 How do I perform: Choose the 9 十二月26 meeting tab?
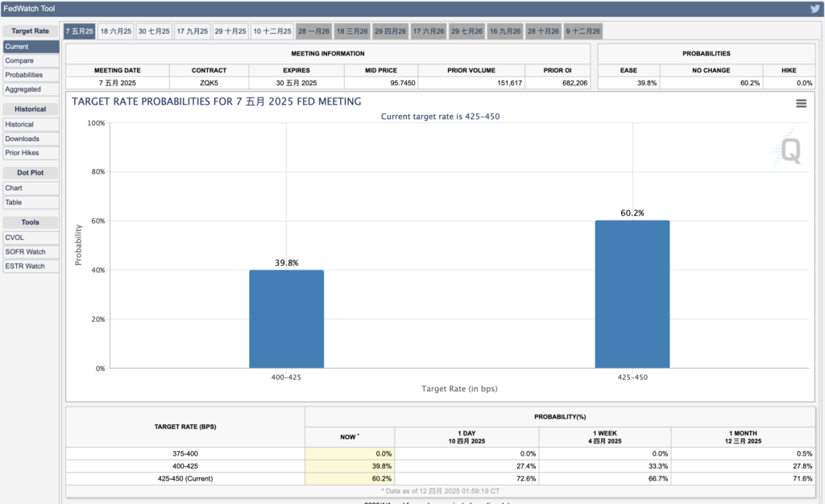pos(583,31)
